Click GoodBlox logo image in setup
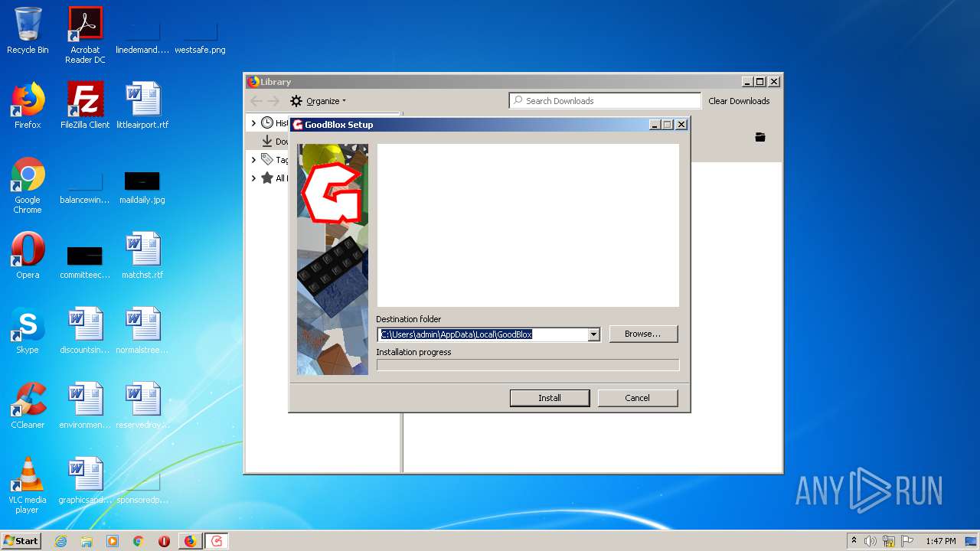Image resolution: width=980 pixels, height=551 pixels. (x=332, y=259)
